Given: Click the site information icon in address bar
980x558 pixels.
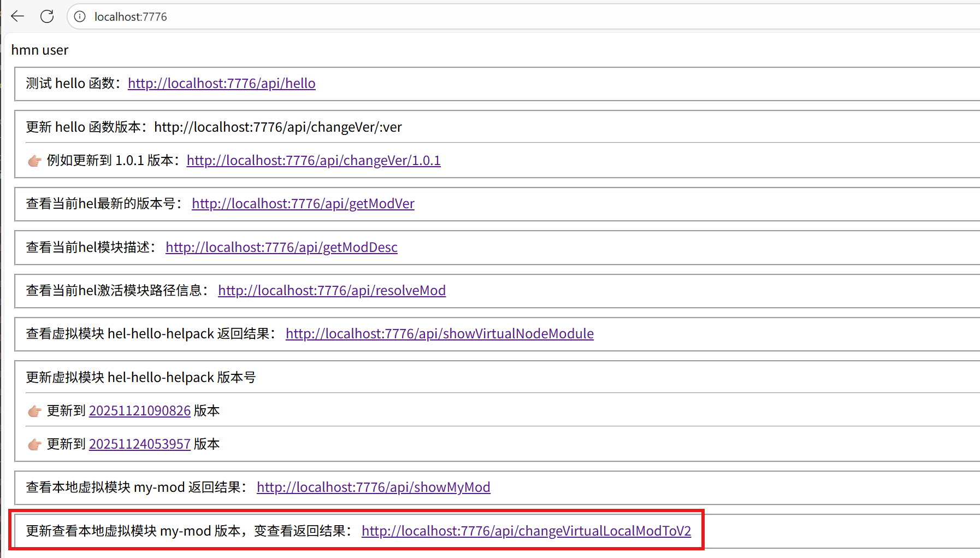Looking at the screenshot, I should click(x=80, y=16).
